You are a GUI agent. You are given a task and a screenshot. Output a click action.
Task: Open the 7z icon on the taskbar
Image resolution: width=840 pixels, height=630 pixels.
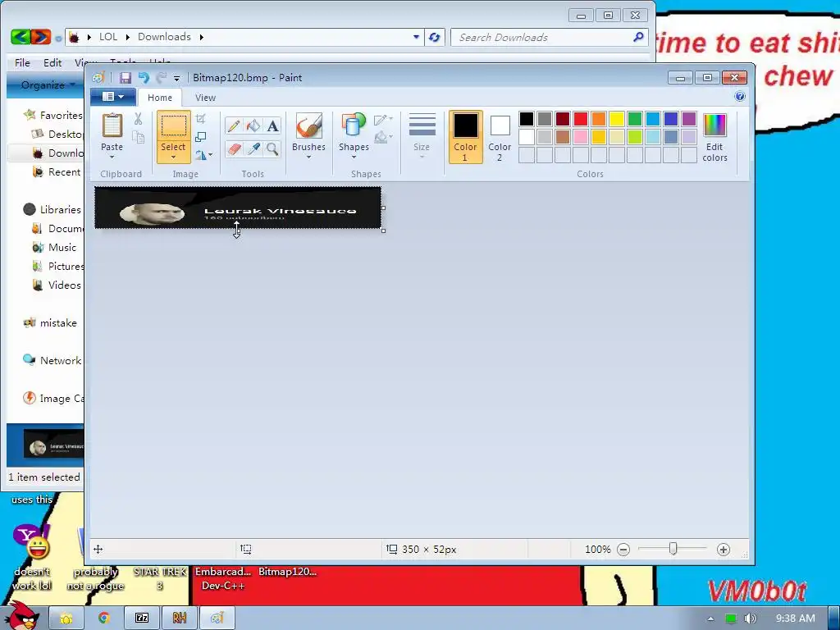click(x=141, y=619)
